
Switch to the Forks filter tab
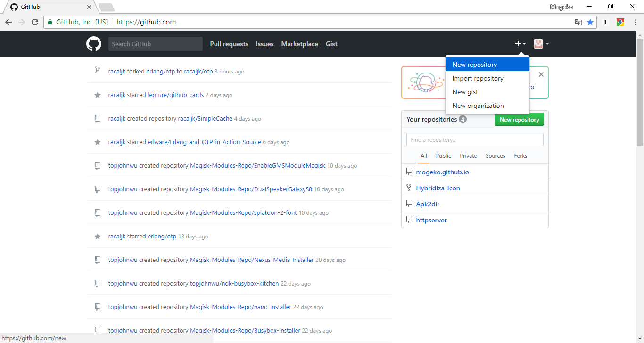point(520,156)
